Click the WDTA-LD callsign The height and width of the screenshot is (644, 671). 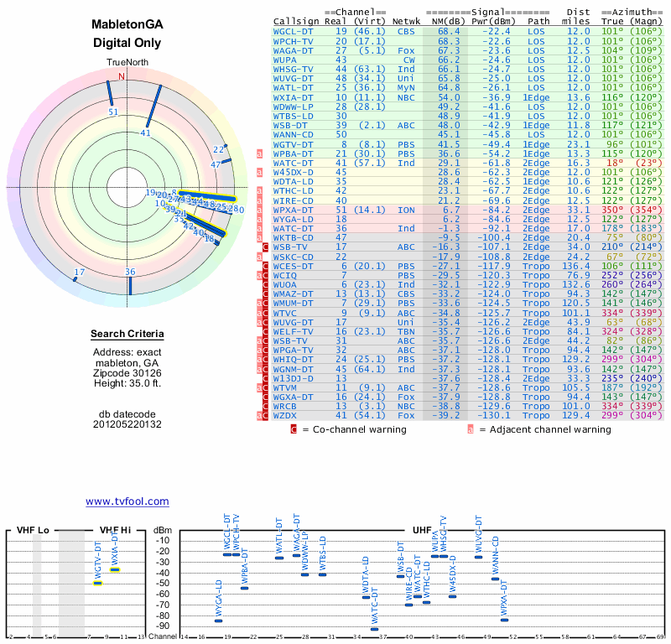pos(293,182)
